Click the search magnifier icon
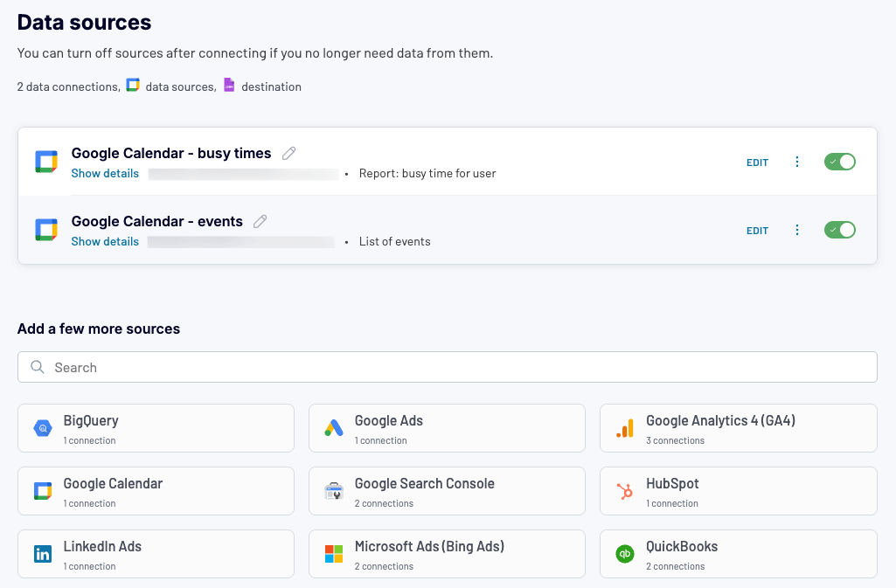Viewport: 896px width, 588px height. click(x=38, y=367)
